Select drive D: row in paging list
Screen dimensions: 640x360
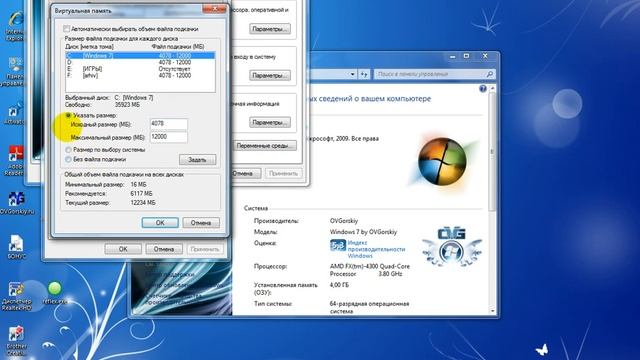tap(140, 62)
